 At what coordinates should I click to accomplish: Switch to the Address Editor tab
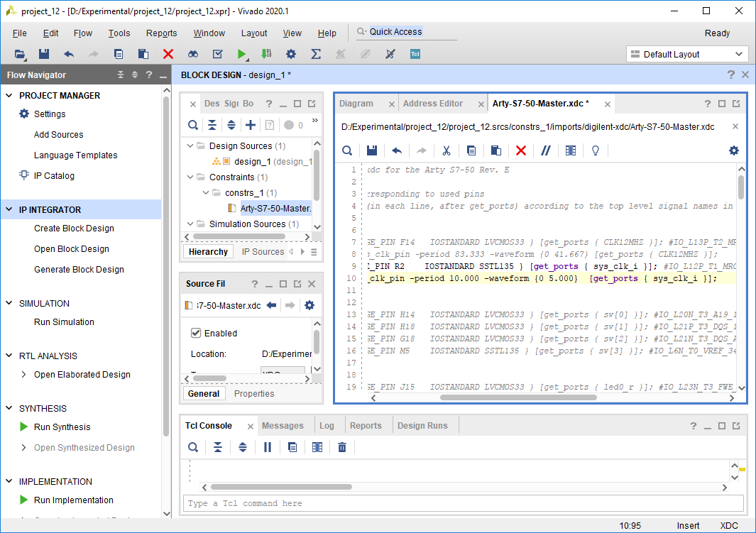coord(433,104)
